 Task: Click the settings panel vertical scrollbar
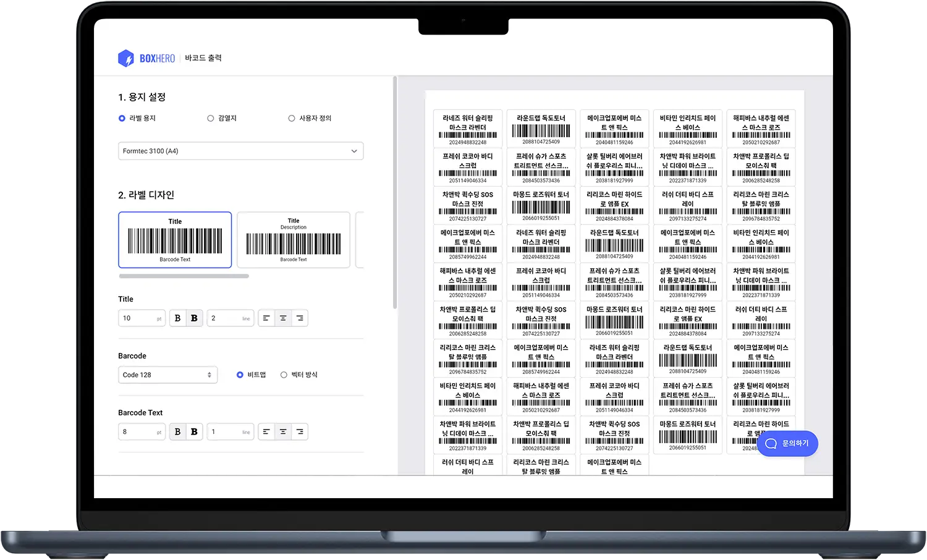pos(395,193)
